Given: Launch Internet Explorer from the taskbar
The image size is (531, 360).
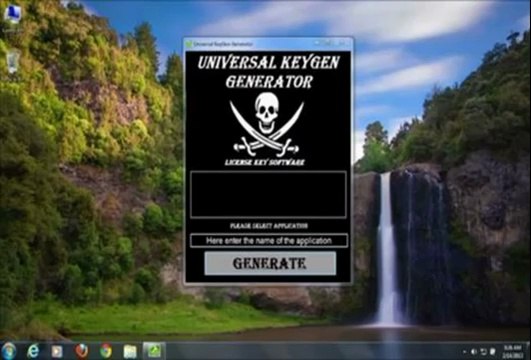Looking at the screenshot, I should [33, 352].
